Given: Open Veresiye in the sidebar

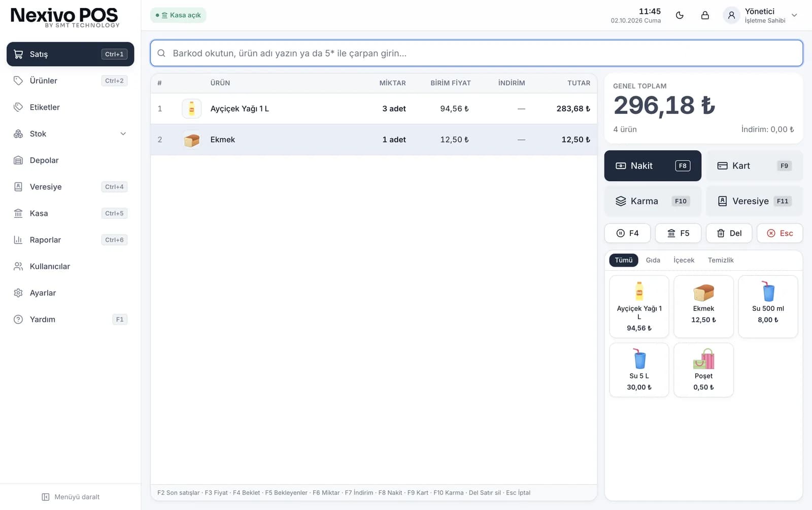Looking at the screenshot, I should [71, 187].
